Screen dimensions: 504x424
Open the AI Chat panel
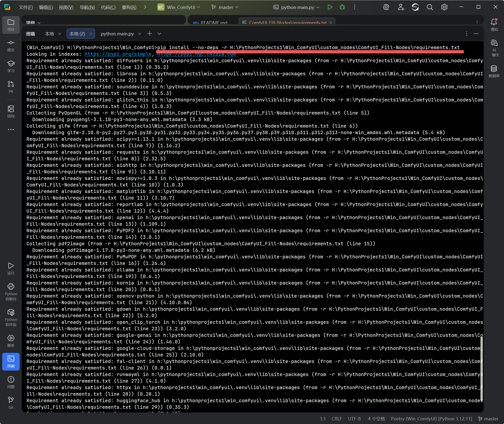pos(494,48)
